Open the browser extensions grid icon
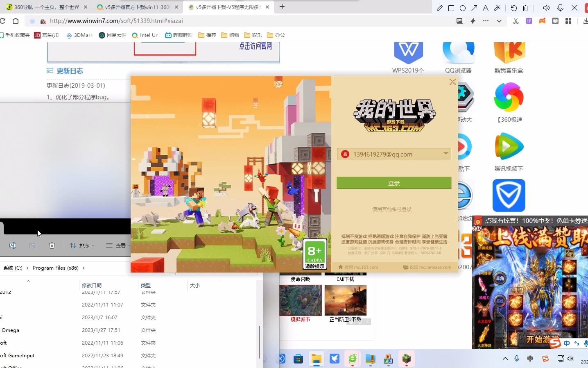588x368 pixels. (x=568, y=21)
